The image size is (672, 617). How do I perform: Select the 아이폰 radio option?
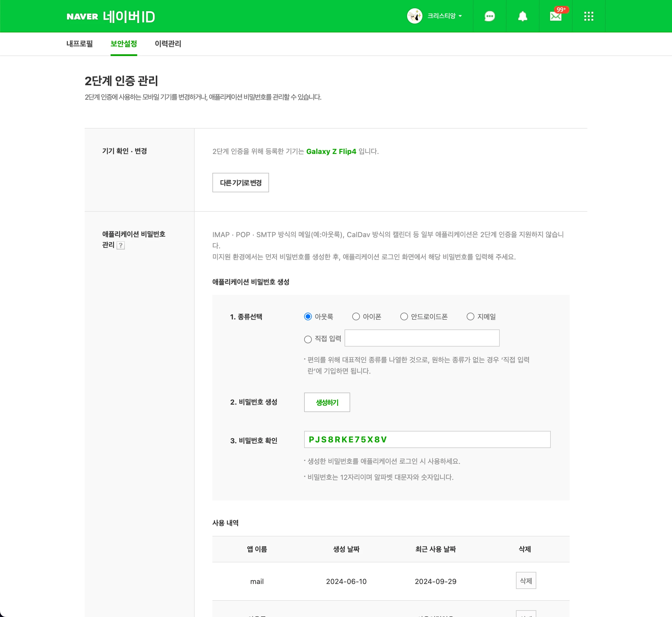coord(356,316)
